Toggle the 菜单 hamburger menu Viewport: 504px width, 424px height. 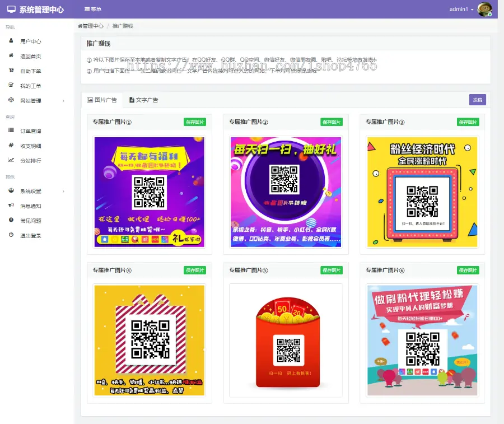point(92,10)
